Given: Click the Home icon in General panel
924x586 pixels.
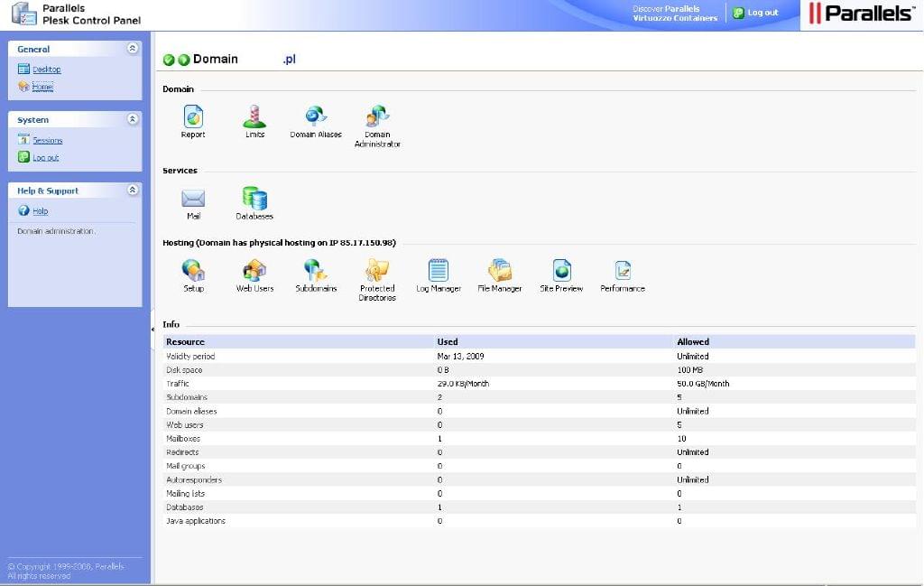Looking at the screenshot, I should [x=23, y=87].
